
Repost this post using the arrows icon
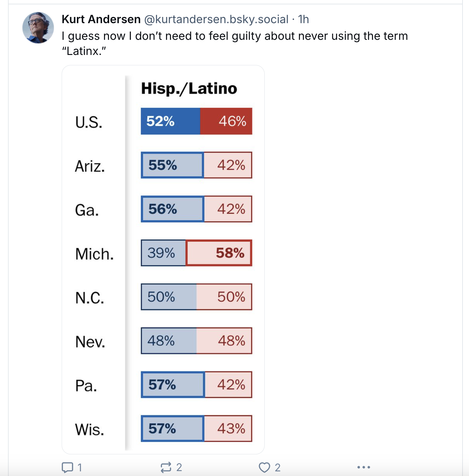166,467
